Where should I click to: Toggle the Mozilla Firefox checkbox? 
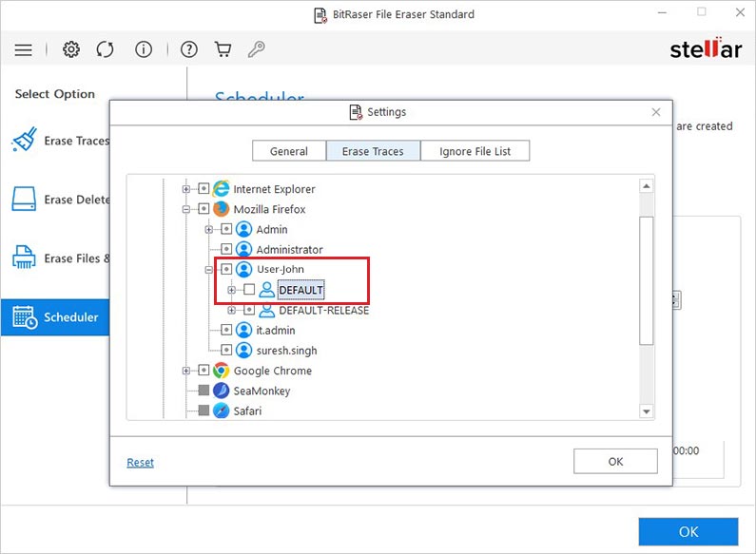point(204,209)
